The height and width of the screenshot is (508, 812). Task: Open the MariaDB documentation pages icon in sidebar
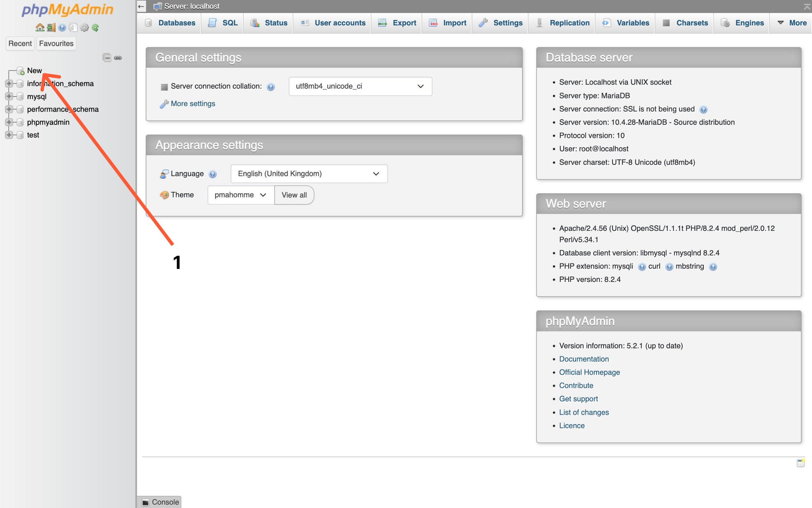73,28
